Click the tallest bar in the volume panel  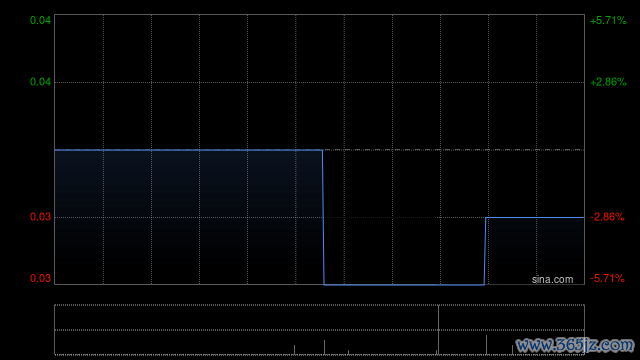(438, 330)
